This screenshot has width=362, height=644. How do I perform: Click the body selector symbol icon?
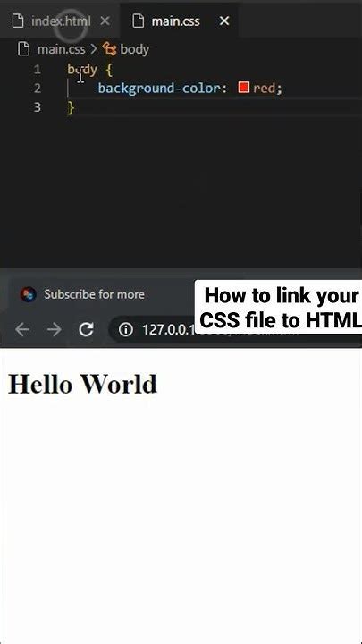109,49
